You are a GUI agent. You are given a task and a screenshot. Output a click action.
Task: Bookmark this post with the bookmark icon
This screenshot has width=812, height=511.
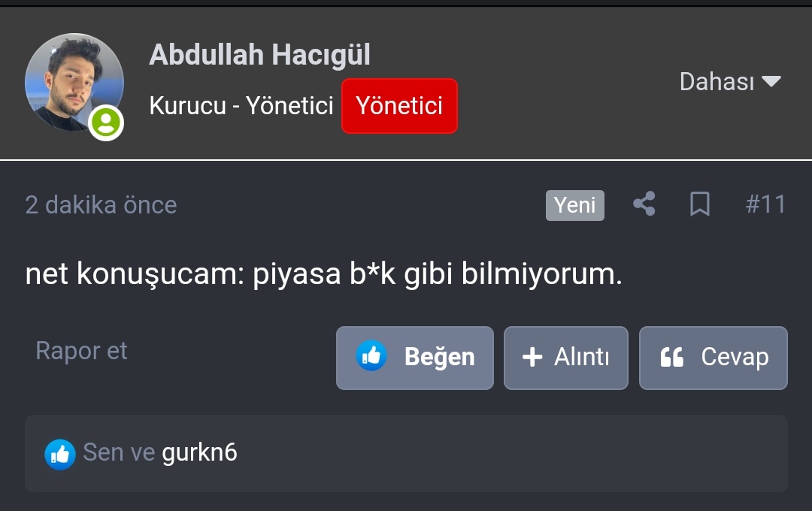point(700,204)
